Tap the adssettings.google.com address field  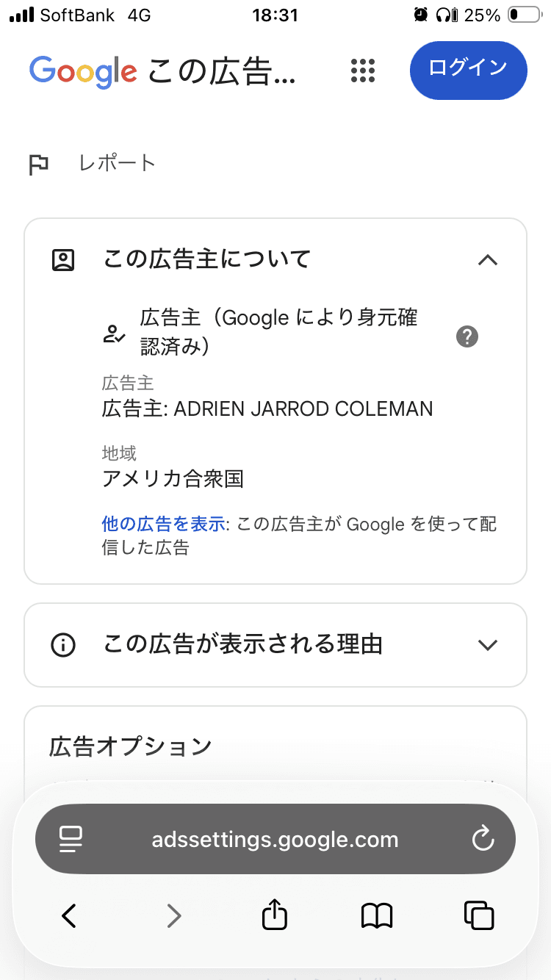point(275,839)
